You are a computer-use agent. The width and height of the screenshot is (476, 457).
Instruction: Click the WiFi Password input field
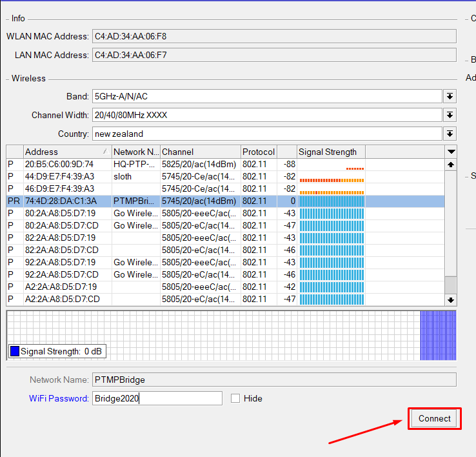tap(157, 398)
